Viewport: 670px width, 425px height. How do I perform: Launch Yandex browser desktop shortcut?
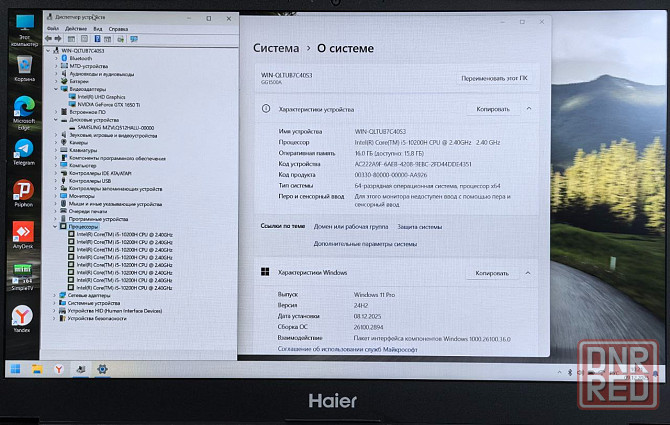point(22,319)
